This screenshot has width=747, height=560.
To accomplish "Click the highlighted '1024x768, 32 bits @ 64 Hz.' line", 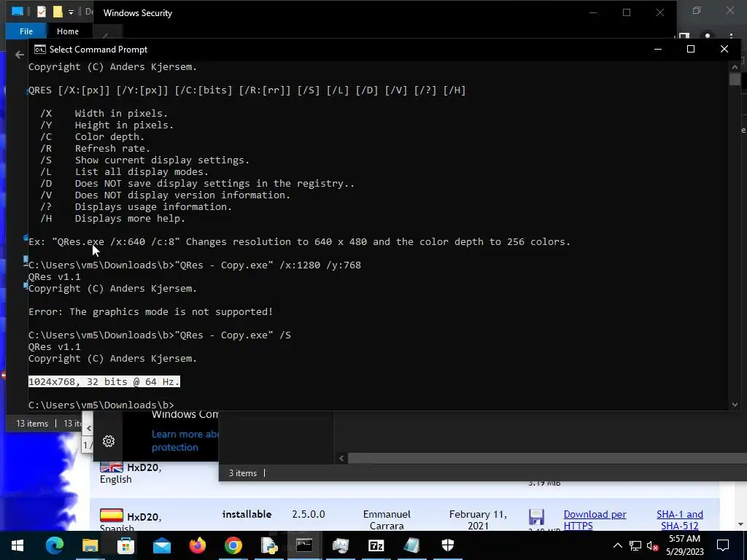I will [x=104, y=381].
